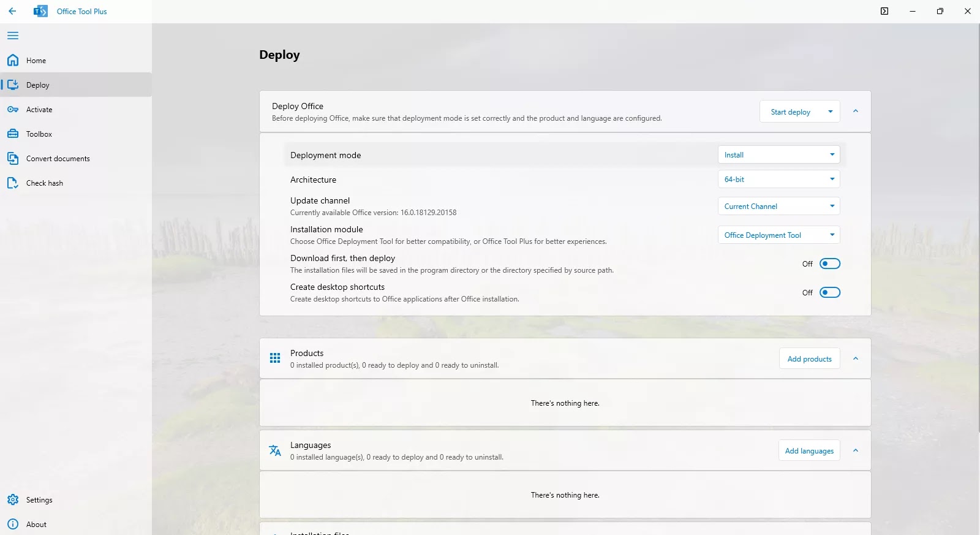Click the Activate key icon

(x=13, y=109)
